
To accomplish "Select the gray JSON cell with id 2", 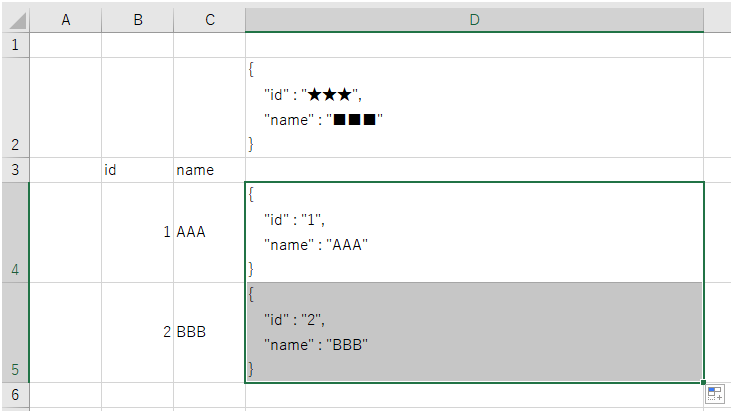I will coord(474,333).
